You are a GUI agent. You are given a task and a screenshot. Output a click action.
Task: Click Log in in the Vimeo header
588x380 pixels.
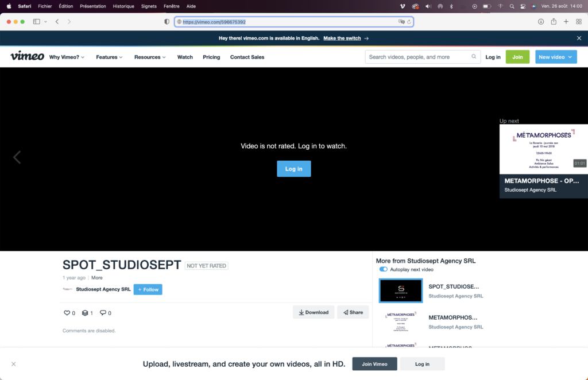[x=493, y=57]
